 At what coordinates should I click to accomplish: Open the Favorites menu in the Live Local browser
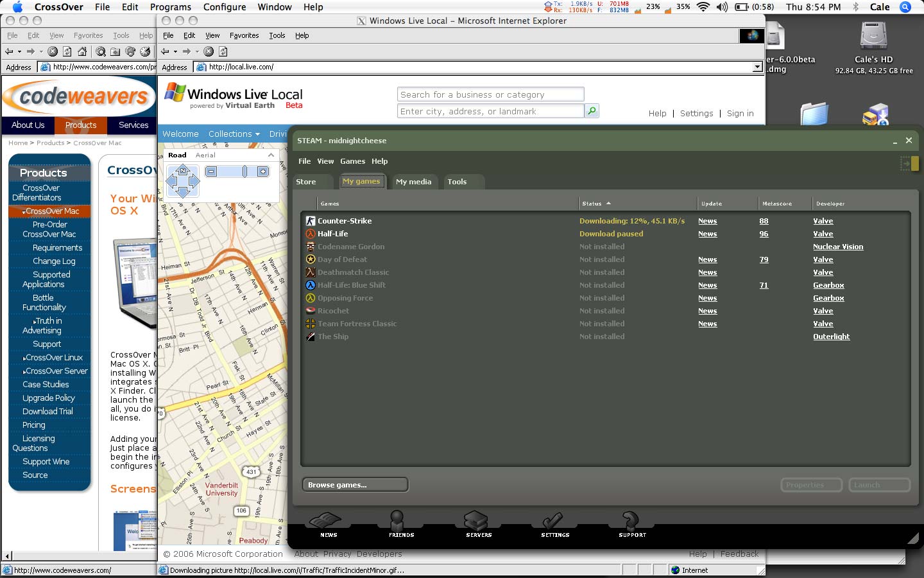click(244, 35)
